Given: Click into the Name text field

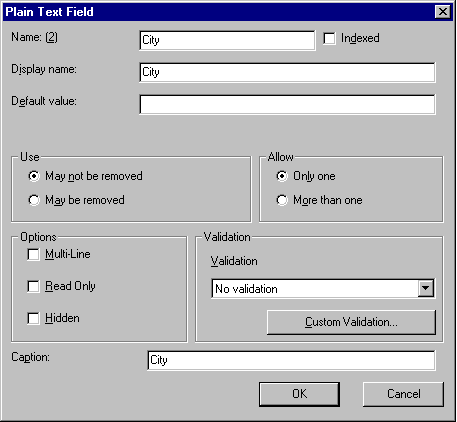Looking at the screenshot, I should pyautogui.click(x=227, y=40).
